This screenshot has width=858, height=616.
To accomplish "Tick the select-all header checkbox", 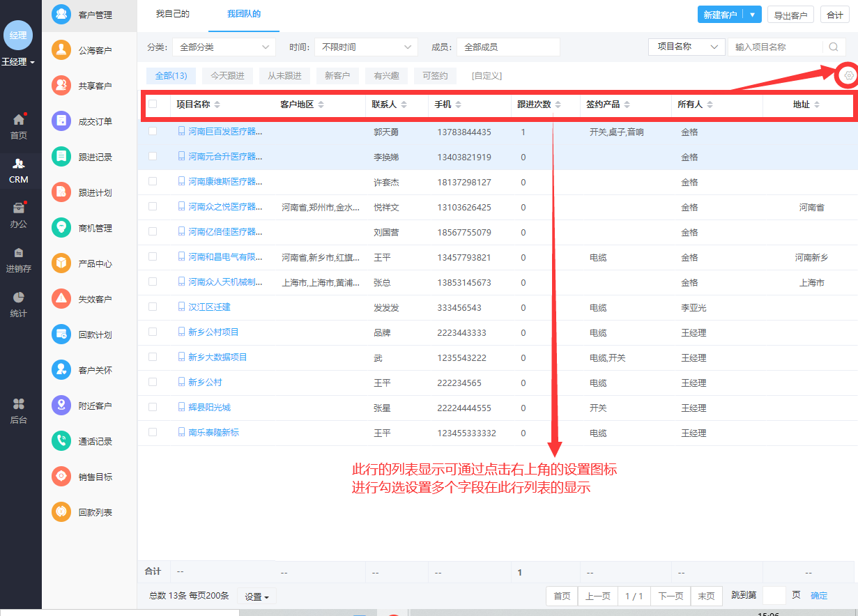I will coord(153,104).
